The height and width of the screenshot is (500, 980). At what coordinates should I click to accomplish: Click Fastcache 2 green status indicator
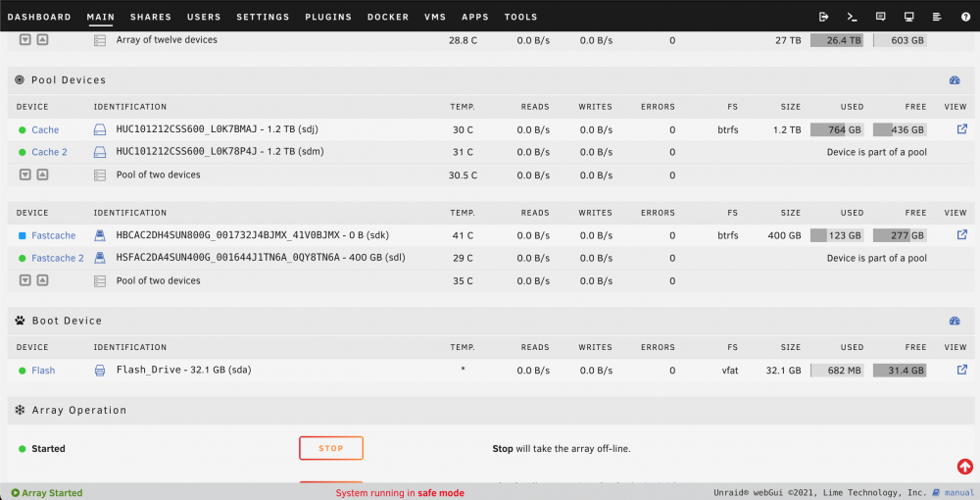22,258
